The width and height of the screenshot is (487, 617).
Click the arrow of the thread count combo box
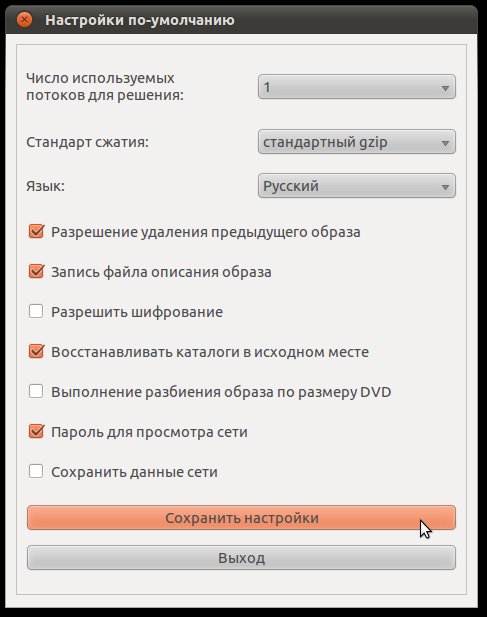tap(445, 88)
